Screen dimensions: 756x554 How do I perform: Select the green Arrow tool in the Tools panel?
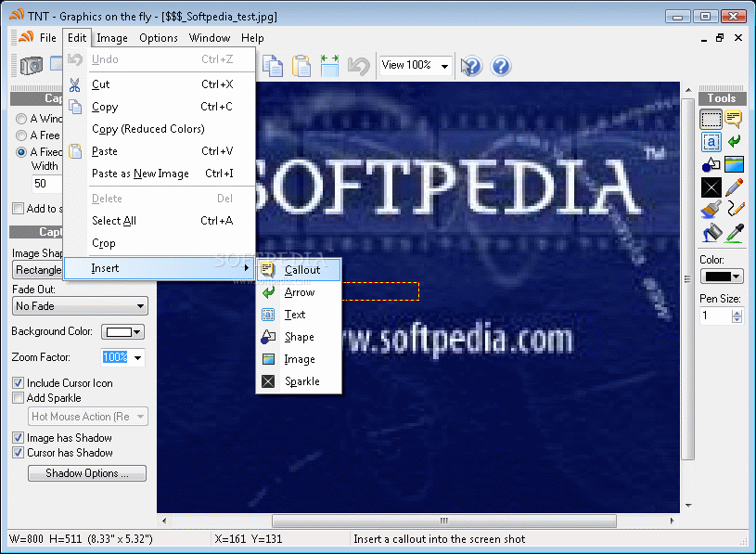[734, 141]
